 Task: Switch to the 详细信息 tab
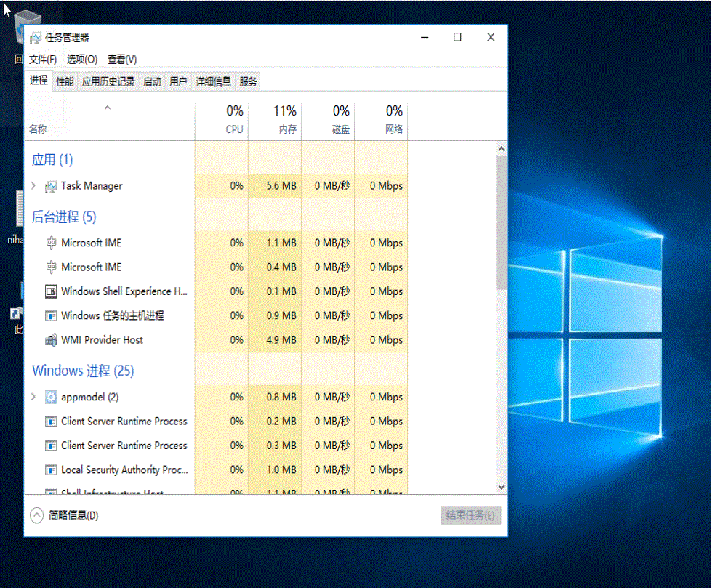[213, 82]
